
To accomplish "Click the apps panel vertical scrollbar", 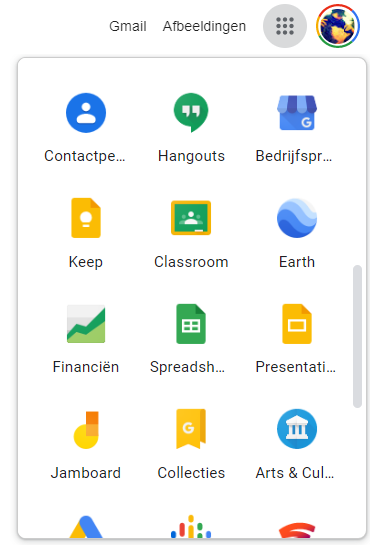I will 357,336.
